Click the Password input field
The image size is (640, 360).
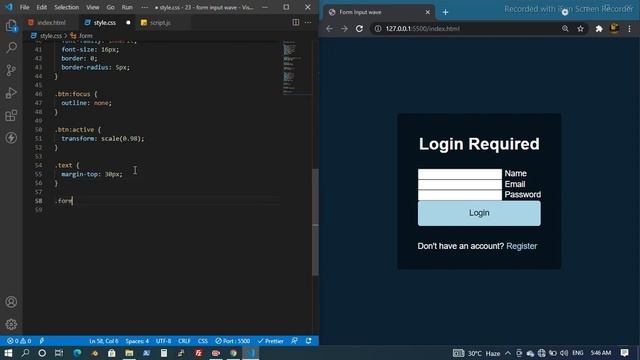tap(460, 195)
